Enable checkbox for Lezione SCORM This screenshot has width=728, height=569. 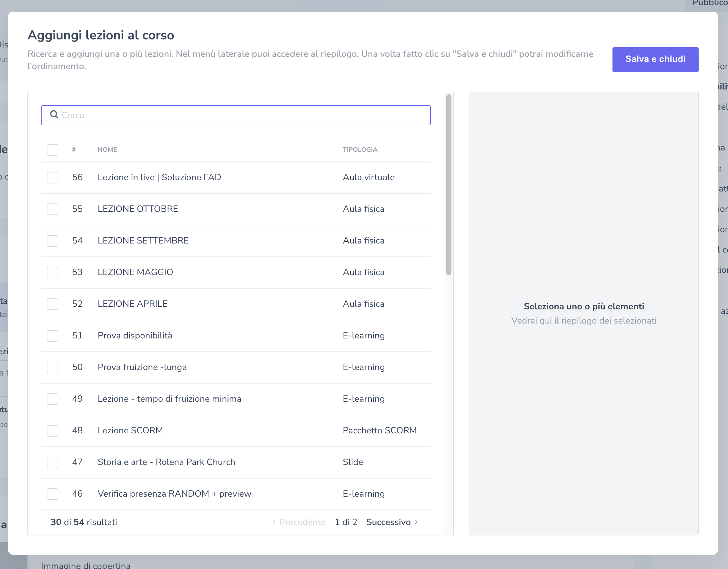pos(53,430)
